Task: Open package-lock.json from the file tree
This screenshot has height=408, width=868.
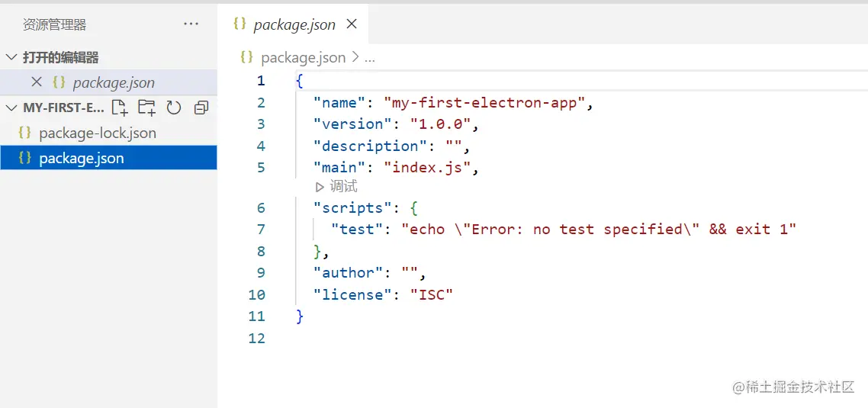Action: pos(97,133)
